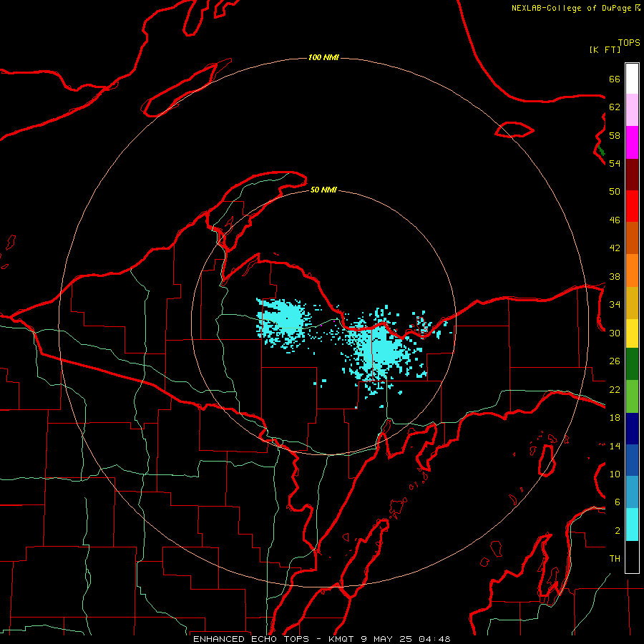Select the 54 legend value
644x644 pixels.
coord(615,163)
